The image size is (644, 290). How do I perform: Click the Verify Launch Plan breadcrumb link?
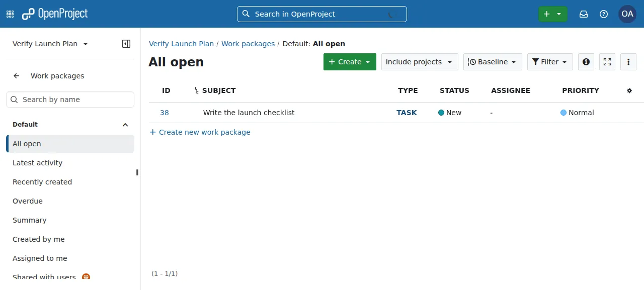coord(181,44)
